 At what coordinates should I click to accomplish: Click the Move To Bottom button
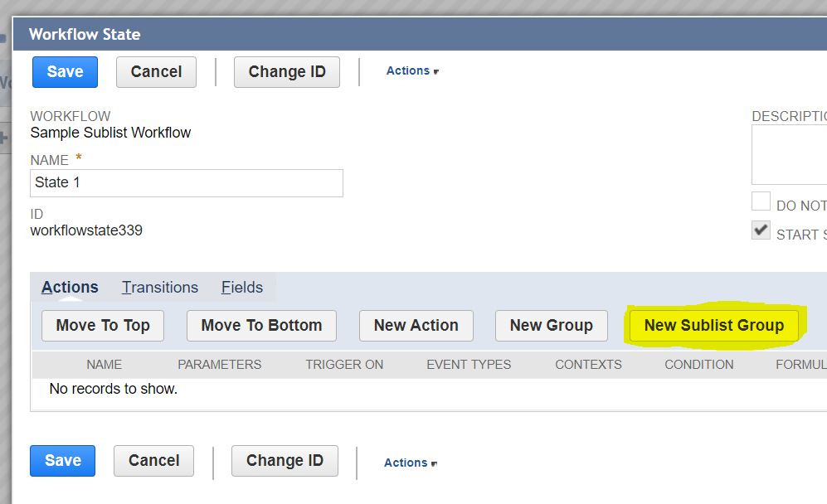tap(261, 326)
